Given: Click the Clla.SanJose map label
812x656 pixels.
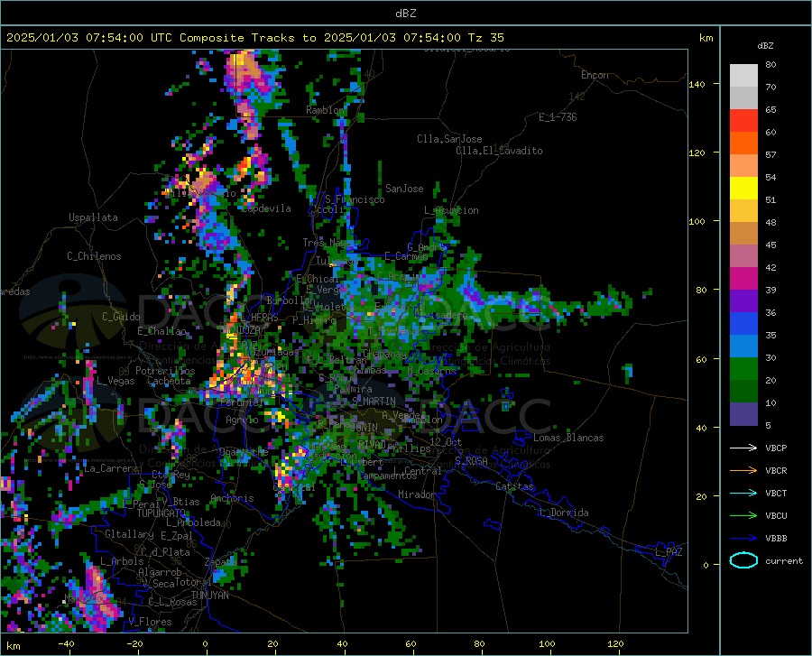Looking at the screenshot, I should click(449, 139).
